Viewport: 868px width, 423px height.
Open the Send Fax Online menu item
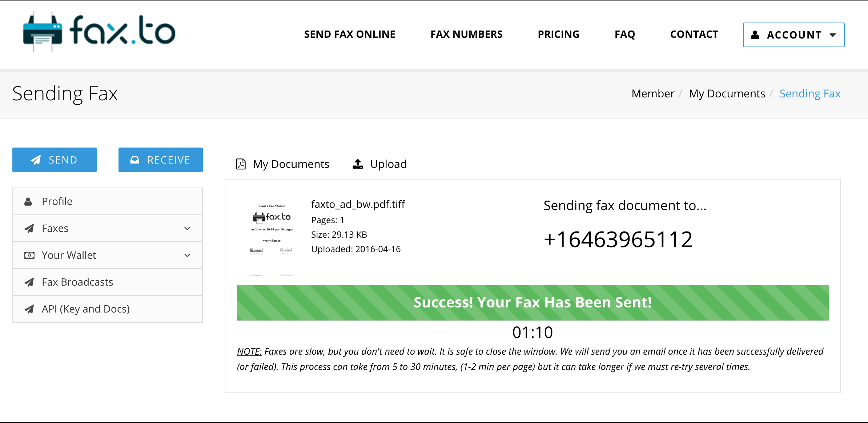(x=350, y=34)
